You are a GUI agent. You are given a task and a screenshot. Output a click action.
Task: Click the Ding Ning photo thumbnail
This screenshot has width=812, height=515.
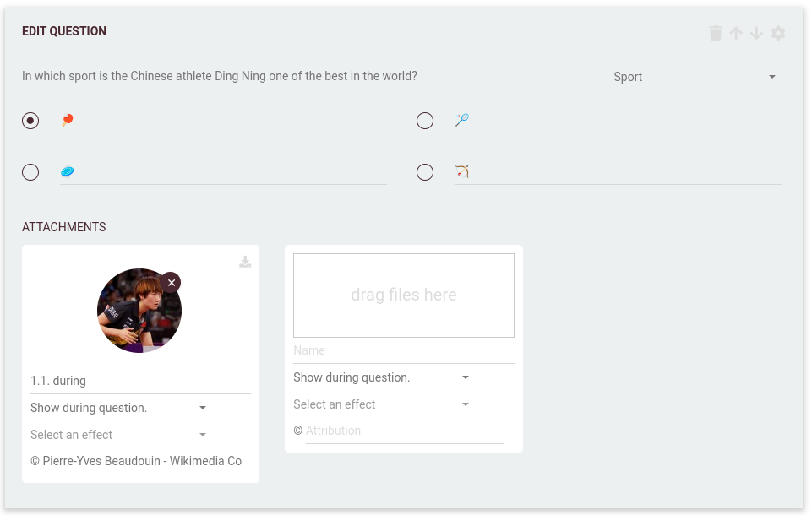pyautogui.click(x=139, y=310)
